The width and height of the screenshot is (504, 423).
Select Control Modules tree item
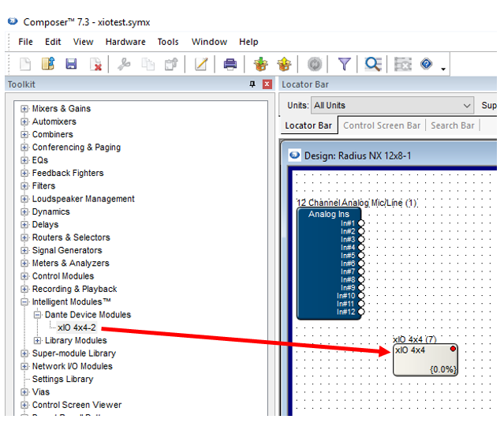click(x=63, y=276)
